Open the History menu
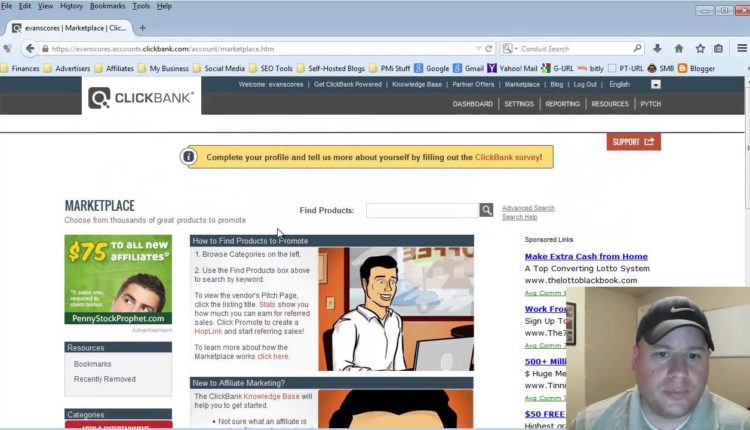 pos(71,6)
